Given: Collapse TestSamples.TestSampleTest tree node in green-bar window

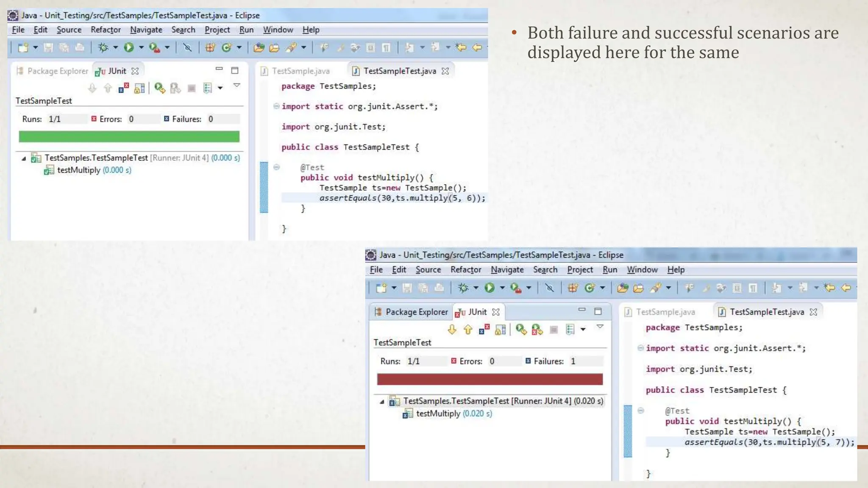Looking at the screenshot, I should pos(24,158).
